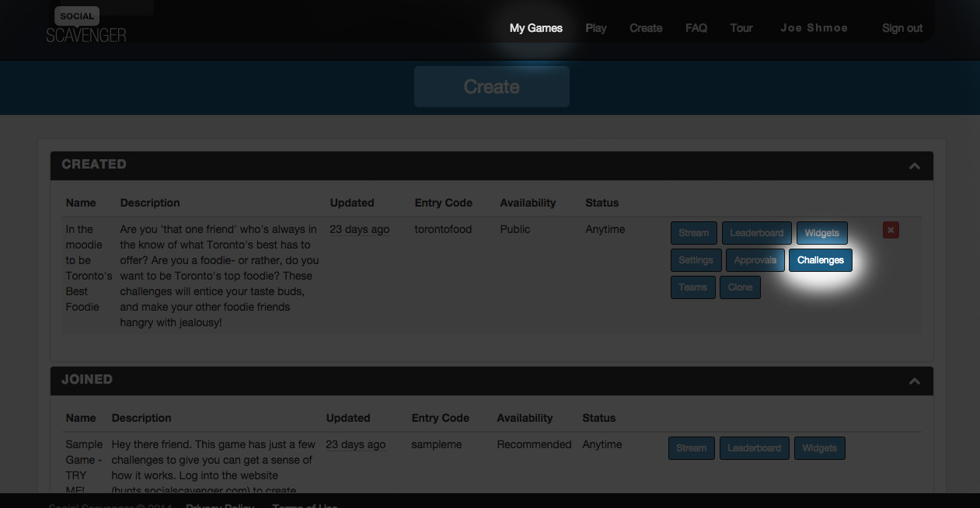Click the Social Scavenger logo
This screenshot has height=508, width=980.
[x=85, y=25]
